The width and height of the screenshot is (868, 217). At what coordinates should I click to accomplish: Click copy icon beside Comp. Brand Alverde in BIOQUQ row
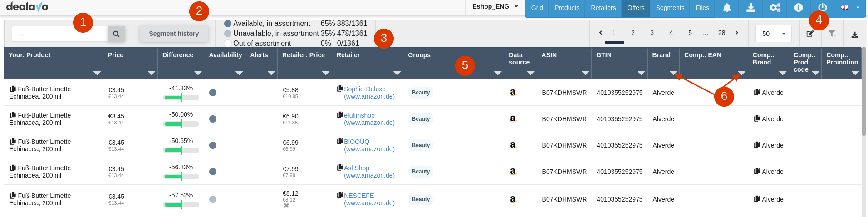pyautogui.click(x=757, y=145)
